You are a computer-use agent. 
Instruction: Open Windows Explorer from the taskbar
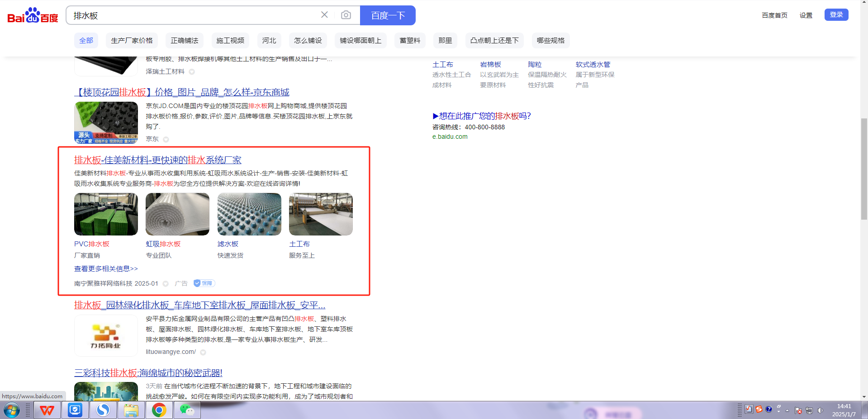131,410
